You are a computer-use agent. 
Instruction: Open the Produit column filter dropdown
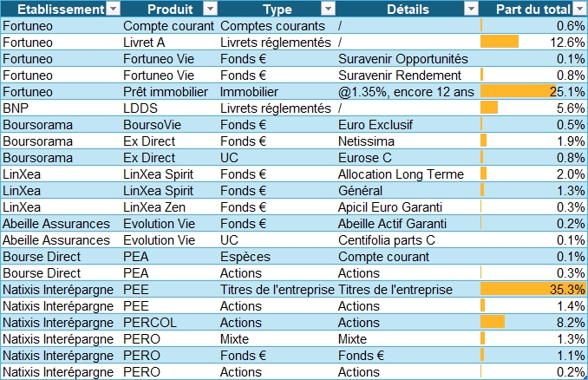(209, 9)
